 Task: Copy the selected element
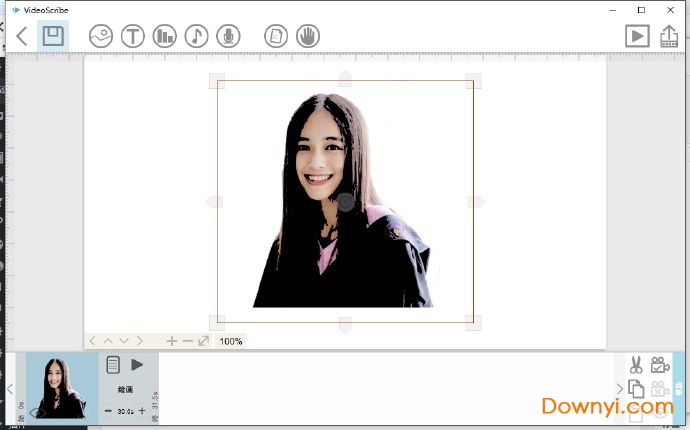636,389
